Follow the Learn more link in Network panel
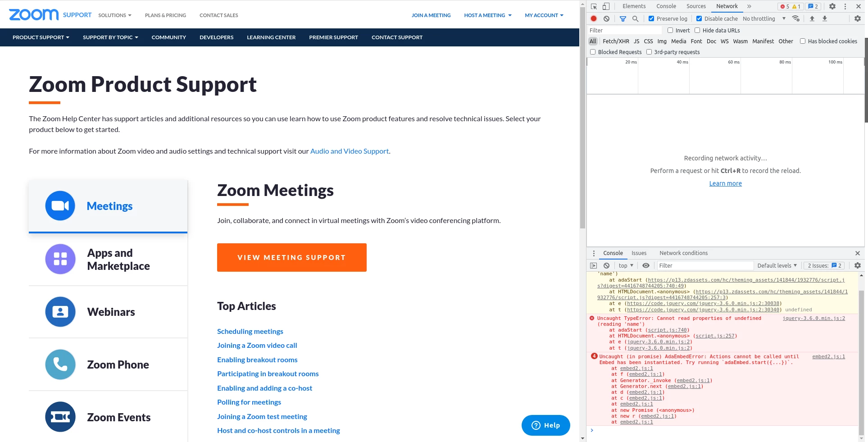The image size is (868, 442). point(725,183)
